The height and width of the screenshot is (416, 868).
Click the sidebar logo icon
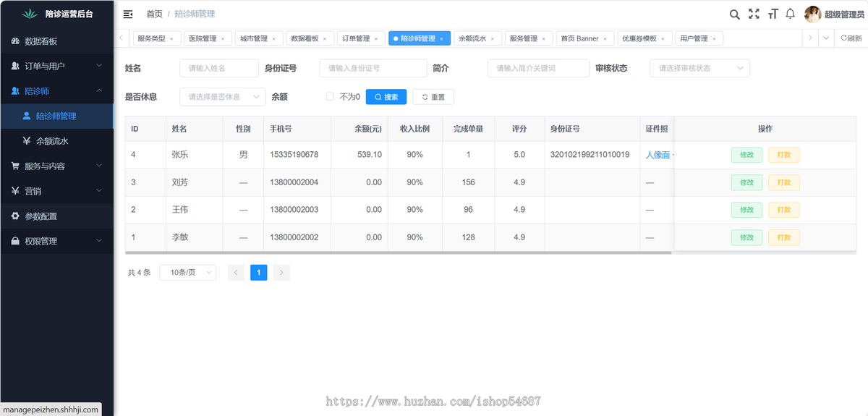click(29, 14)
